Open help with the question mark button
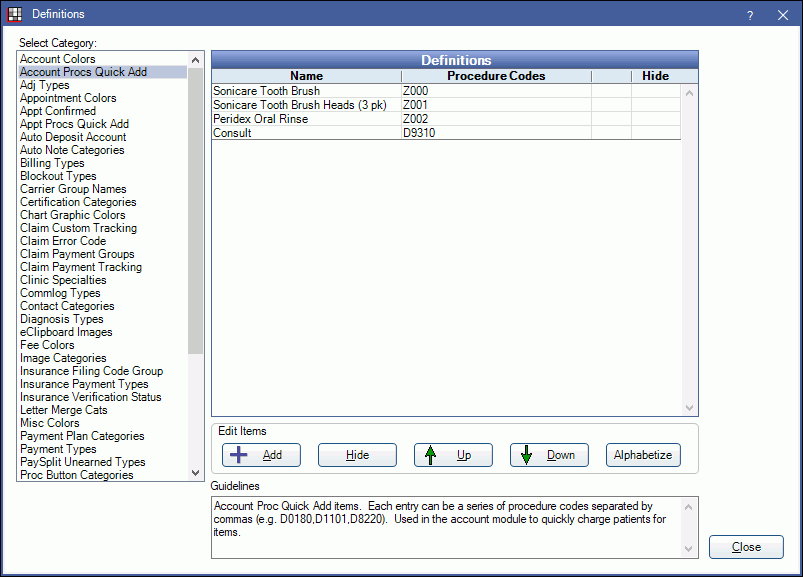The image size is (803, 577). [x=750, y=15]
